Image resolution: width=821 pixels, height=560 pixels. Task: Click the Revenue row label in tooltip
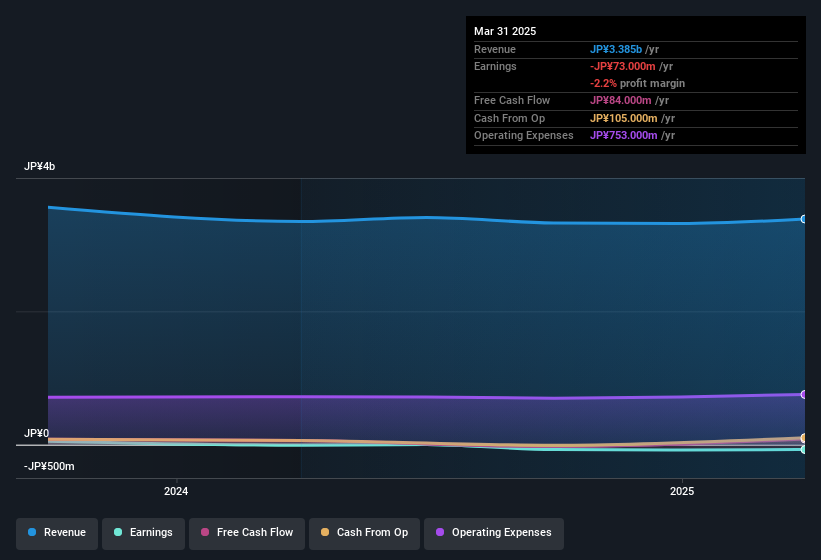coord(495,49)
